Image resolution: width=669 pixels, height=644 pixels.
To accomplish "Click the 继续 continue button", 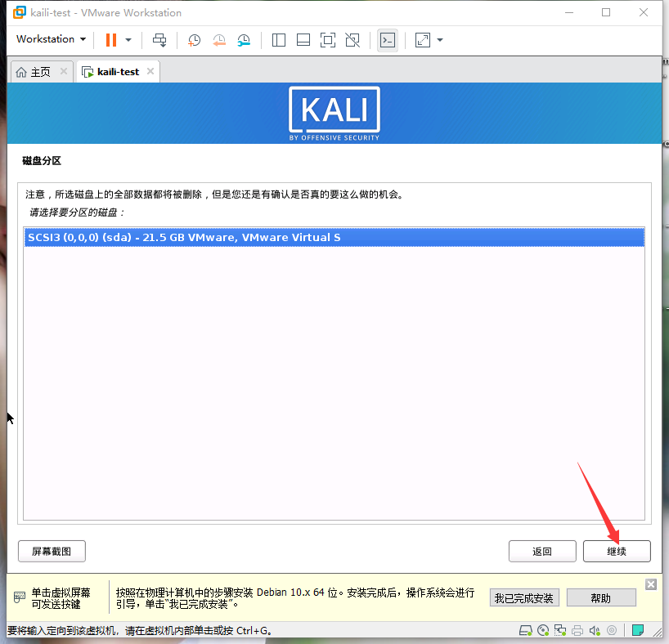I will [x=617, y=552].
